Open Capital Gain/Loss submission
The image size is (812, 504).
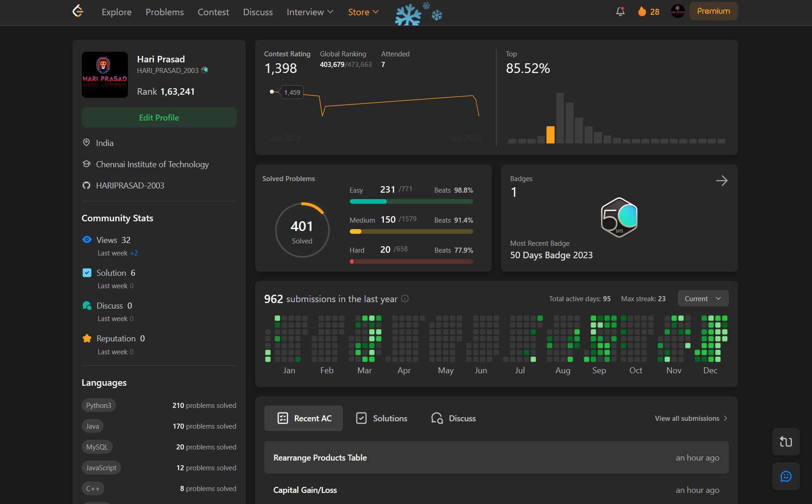[496, 490]
